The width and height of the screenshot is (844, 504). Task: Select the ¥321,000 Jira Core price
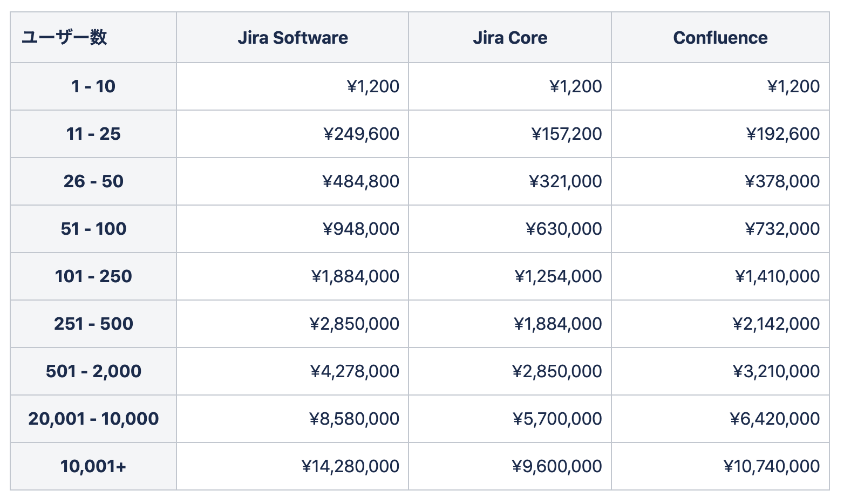click(x=565, y=181)
